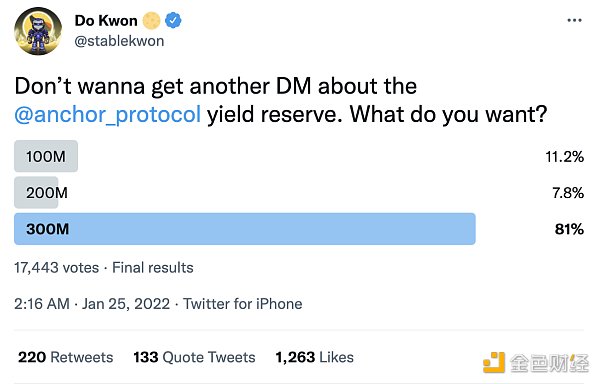Click the Do Kwon display name
600x384 pixels.
[106, 20]
